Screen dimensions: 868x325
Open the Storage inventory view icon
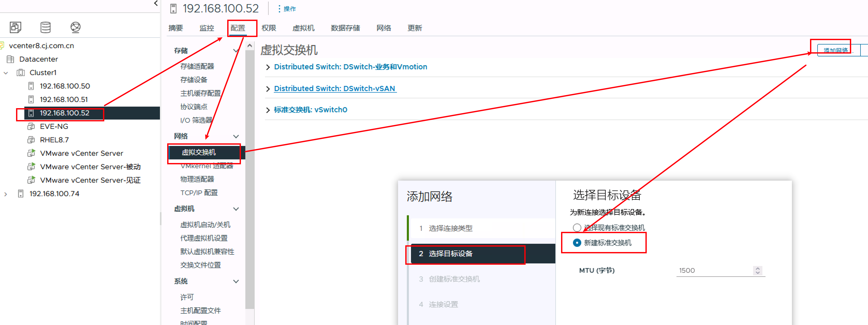click(46, 27)
